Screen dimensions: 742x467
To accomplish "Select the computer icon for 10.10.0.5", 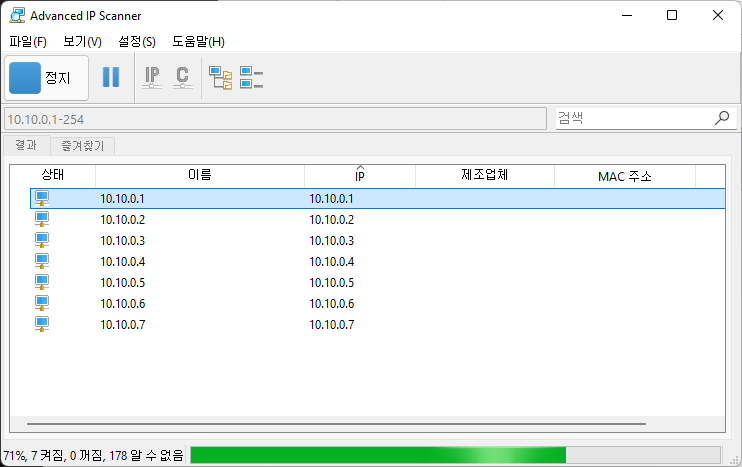I will click(42, 282).
